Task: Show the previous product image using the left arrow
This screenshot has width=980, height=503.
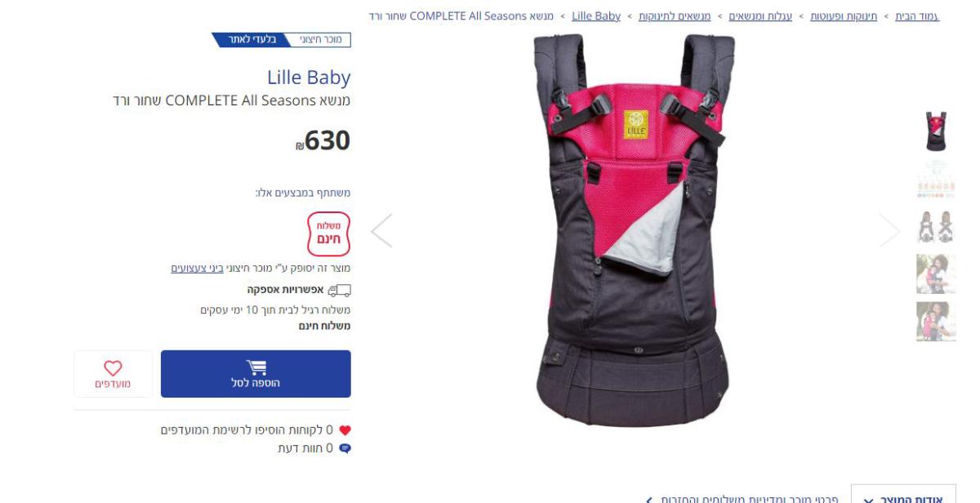Action: pyautogui.click(x=381, y=230)
